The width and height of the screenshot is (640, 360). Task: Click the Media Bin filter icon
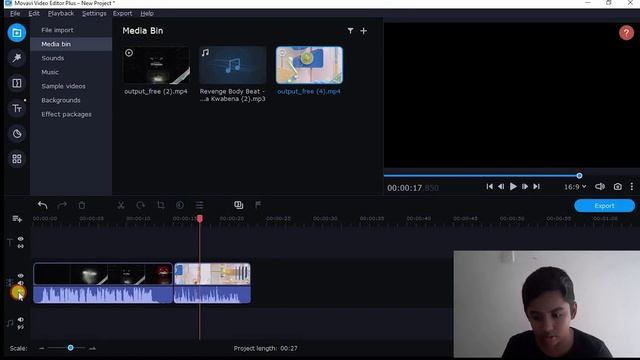coord(350,31)
